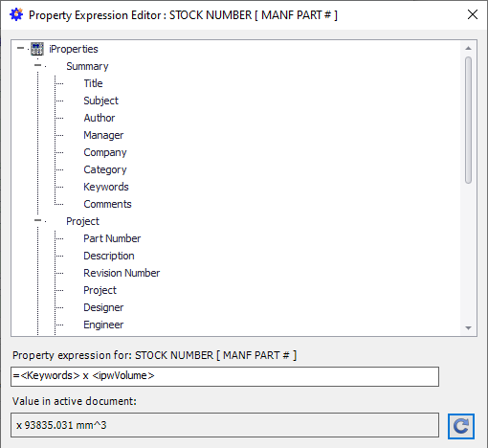Click the refresh value button
This screenshot has height=448, width=488.
click(461, 426)
